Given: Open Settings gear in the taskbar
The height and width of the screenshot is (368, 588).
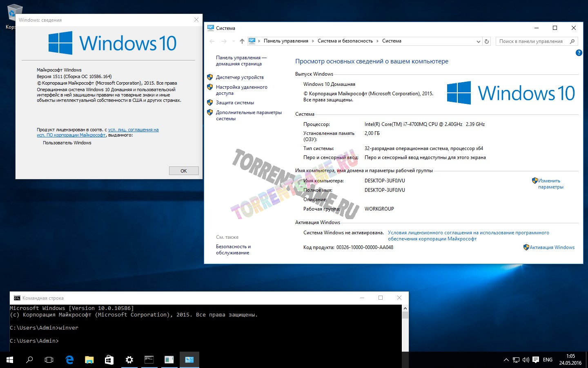Looking at the screenshot, I should pos(129,360).
